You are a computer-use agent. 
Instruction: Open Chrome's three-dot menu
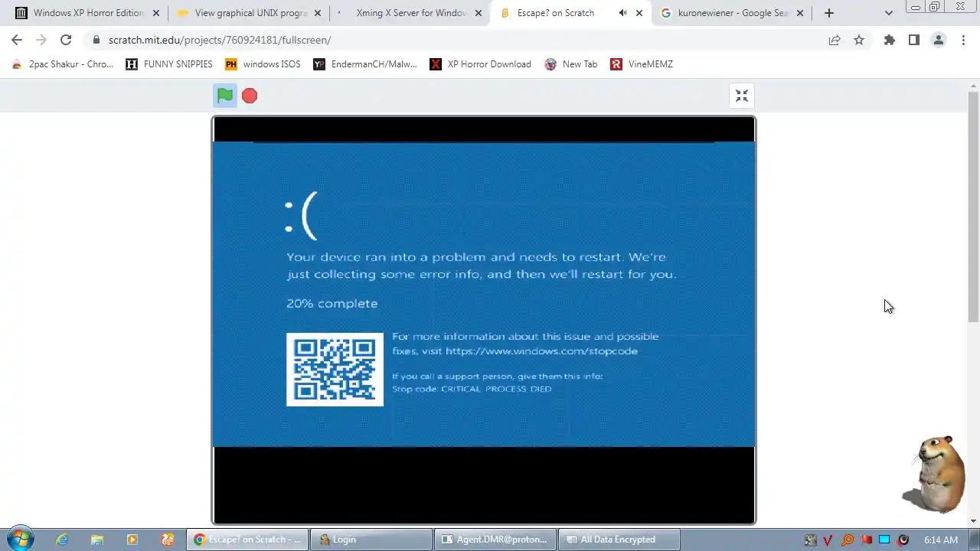click(x=963, y=40)
